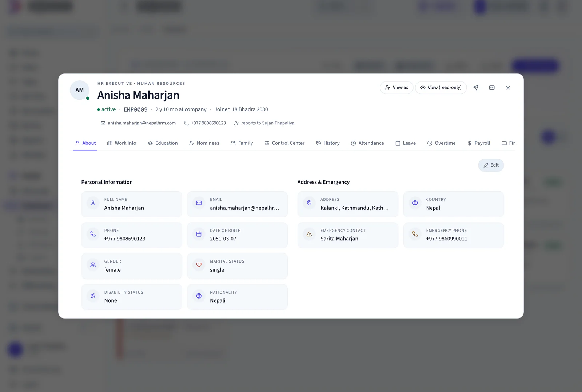Click the AM avatar circle
This screenshot has width=582, height=392.
pyautogui.click(x=80, y=90)
